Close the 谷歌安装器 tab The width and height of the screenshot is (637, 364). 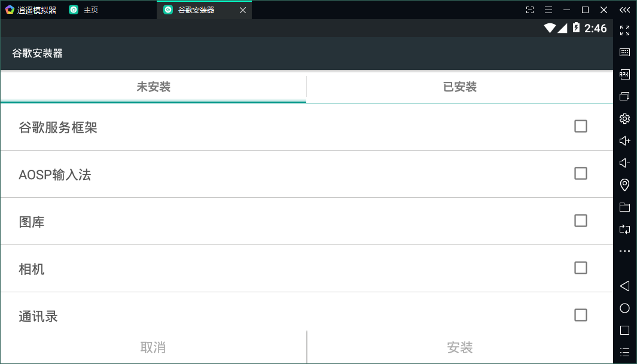242,10
